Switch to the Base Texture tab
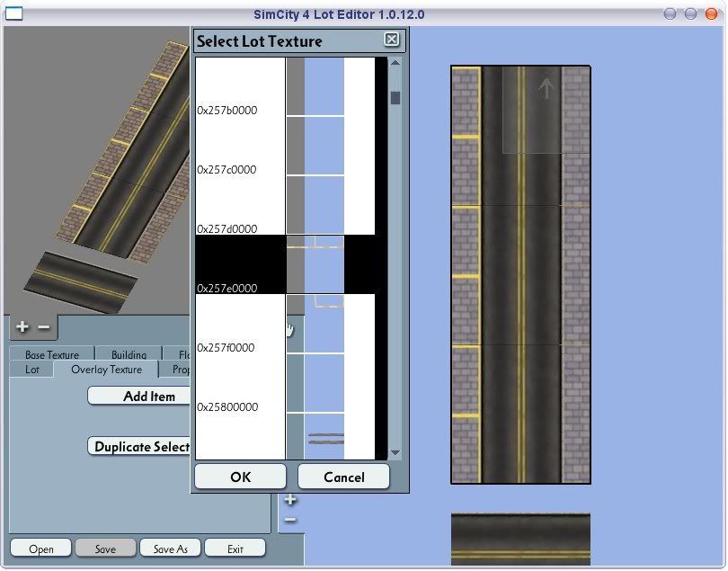Screen dimensions: 728x571 click(52, 354)
